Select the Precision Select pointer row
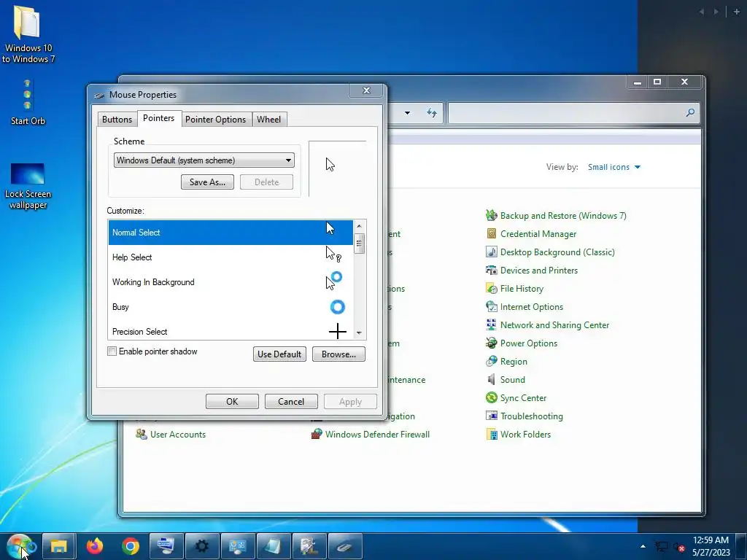The image size is (747, 560). pyautogui.click(x=231, y=330)
